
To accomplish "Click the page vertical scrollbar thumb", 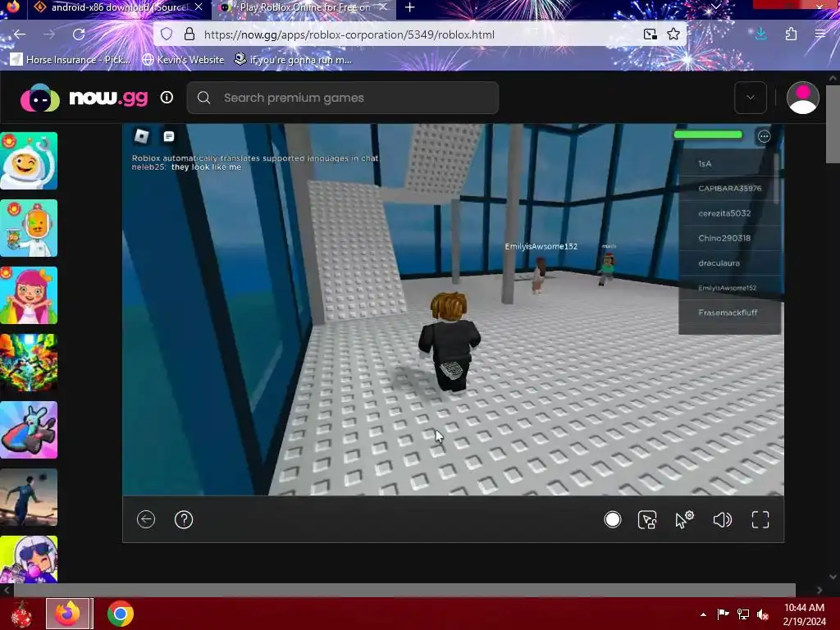I will pyautogui.click(x=833, y=124).
